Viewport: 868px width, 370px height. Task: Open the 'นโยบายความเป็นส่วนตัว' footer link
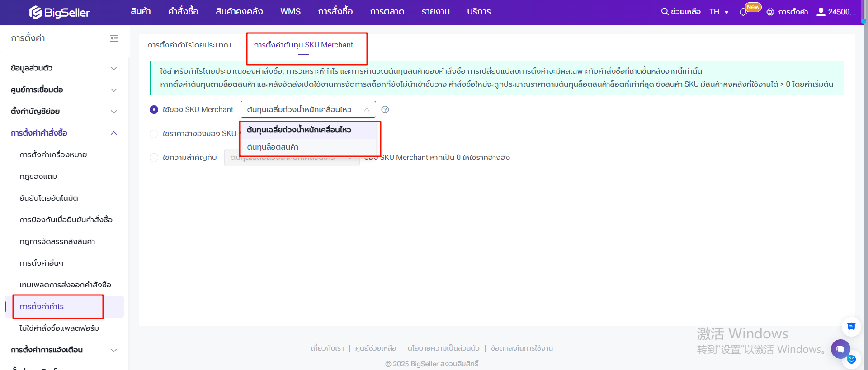click(x=443, y=348)
